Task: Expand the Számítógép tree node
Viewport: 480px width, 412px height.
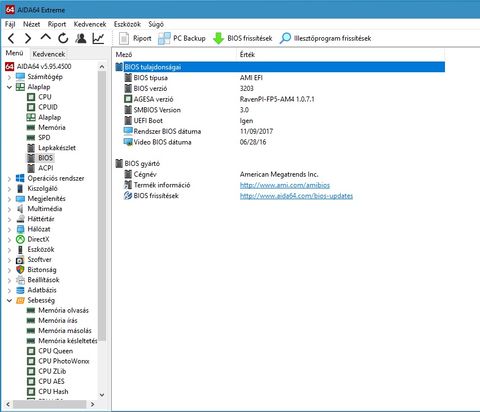Action: (x=9, y=77)
